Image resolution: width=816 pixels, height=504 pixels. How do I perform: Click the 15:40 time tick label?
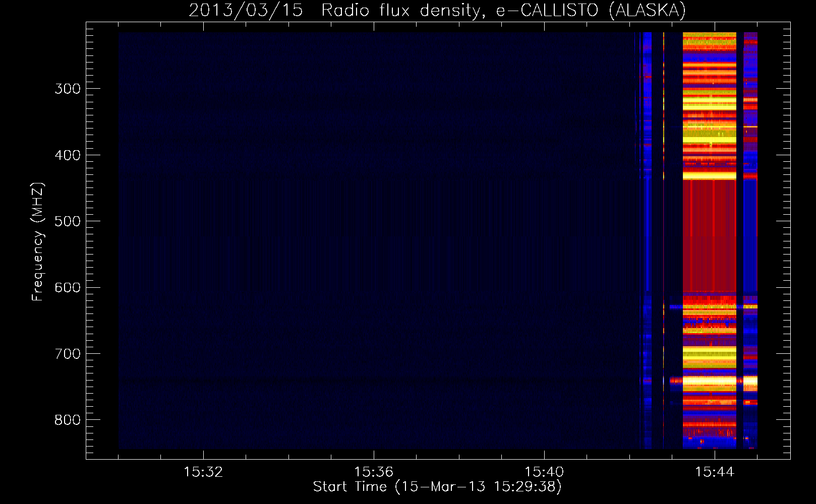point(544,472)
